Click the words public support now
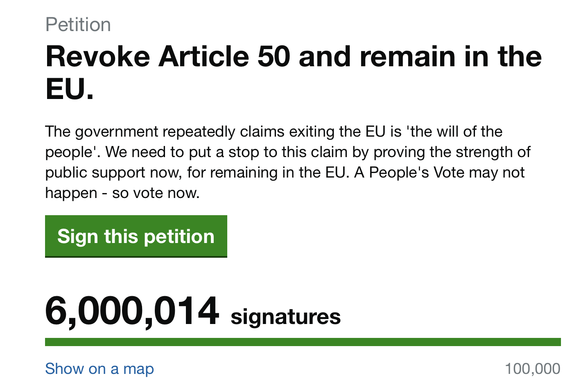This screenshot has width=588, height=387. (113, 173)
